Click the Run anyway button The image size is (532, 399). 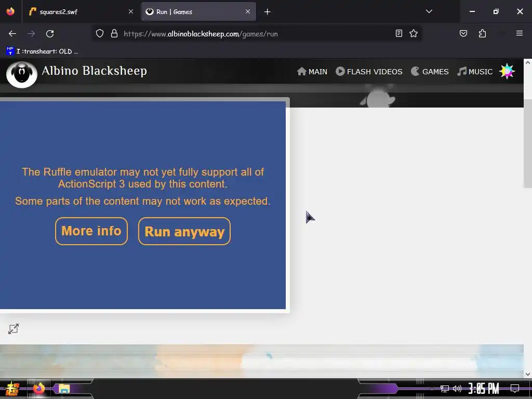(x=184, y=231)
